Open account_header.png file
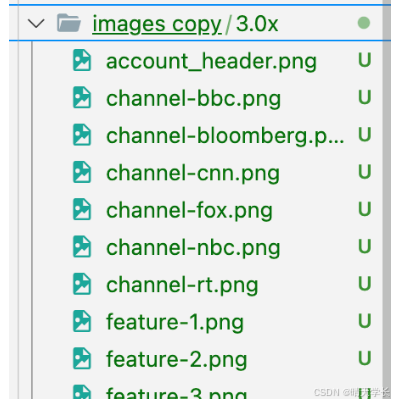This screenshot has width=394, height=404. pos(211,62)
